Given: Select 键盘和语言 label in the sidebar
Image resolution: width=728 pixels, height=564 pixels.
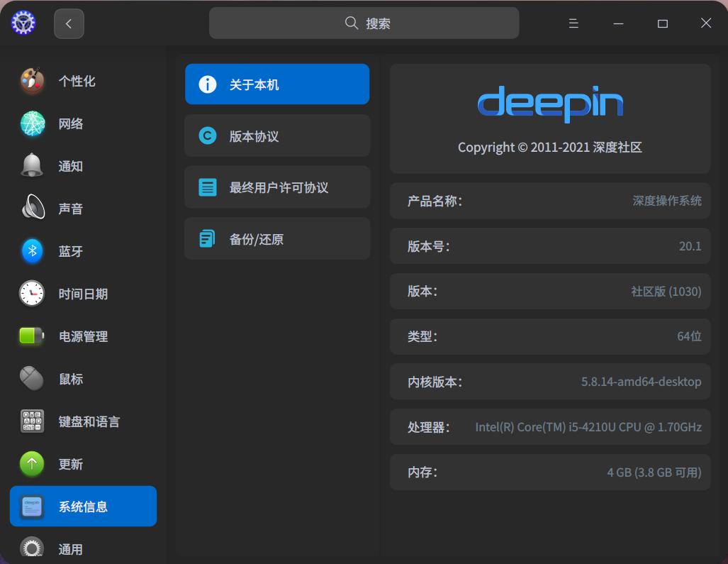Looking at the screenshot, I should click(x=89, y=422).
